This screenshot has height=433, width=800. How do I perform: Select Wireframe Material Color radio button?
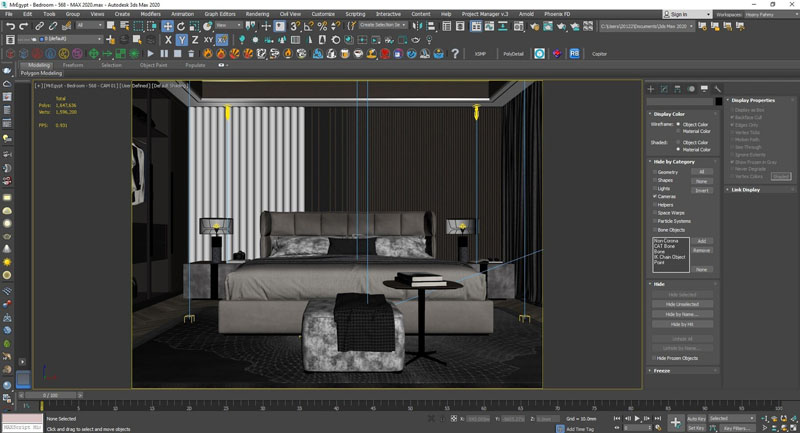coord(679,131)
